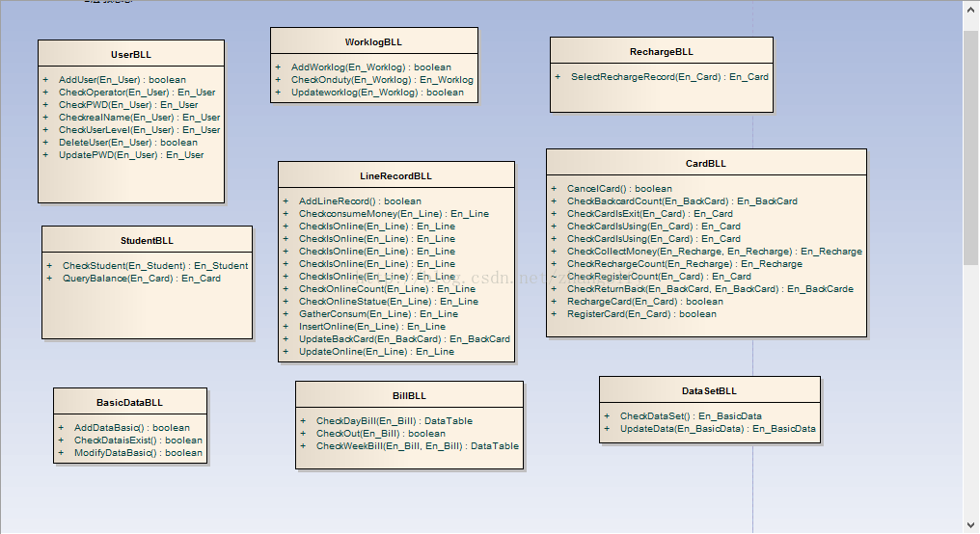980x534 pixels.
Task: Click AddWorklog(En_Worklog) : boolean
Action: [x=371, y=67]
